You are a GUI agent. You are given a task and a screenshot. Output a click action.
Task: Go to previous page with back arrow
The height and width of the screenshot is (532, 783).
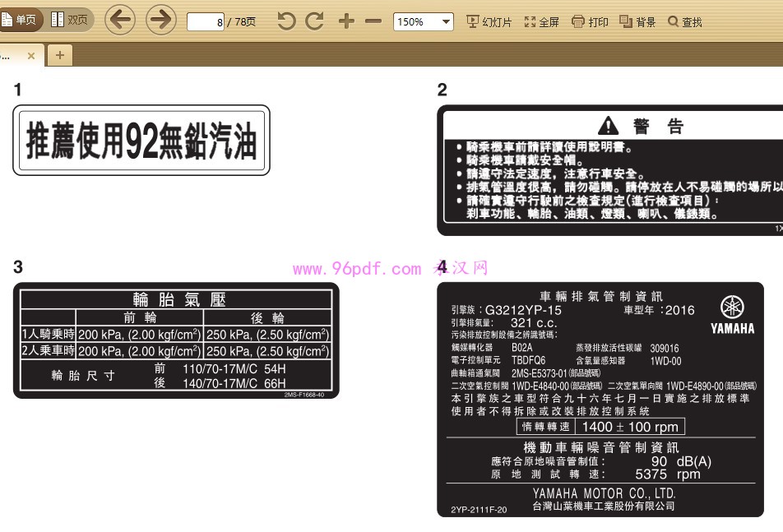pyautogui.click(x=120, y=21)
